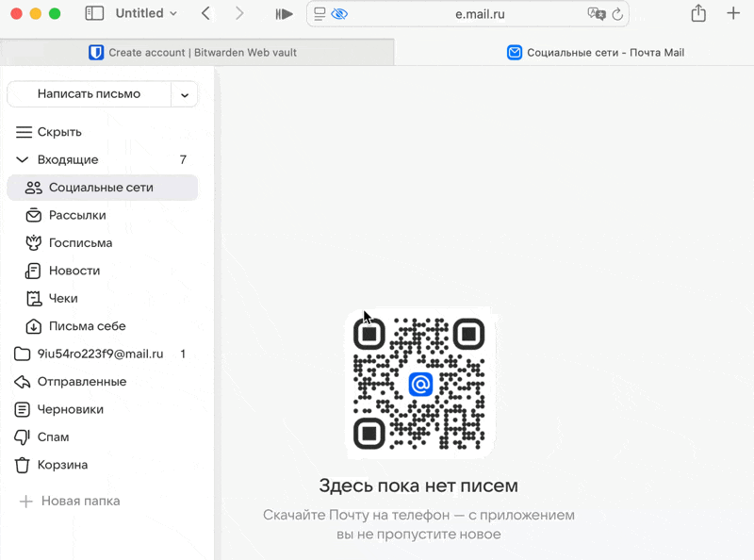754x560 pixels.
Task: Click the app download QR code image
Action: coord(419,382)
